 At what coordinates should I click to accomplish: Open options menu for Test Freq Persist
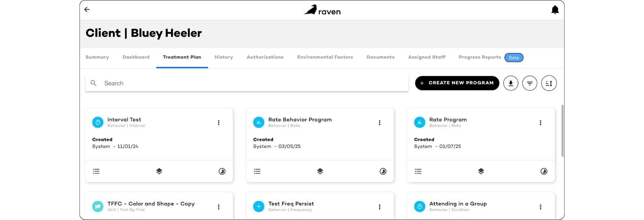click(379, 207)
